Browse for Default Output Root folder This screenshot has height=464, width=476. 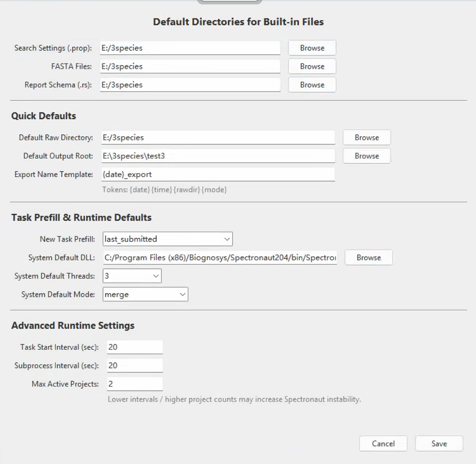click(x=367, y=156)
